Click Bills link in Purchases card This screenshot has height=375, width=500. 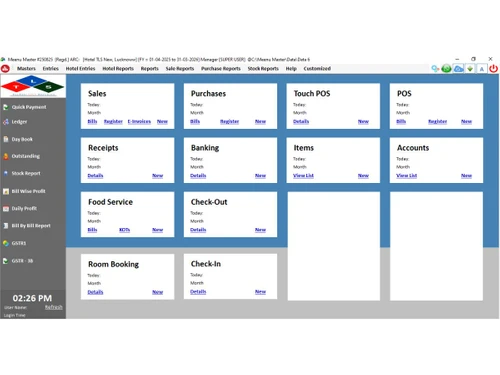click(x=195, y=121)
